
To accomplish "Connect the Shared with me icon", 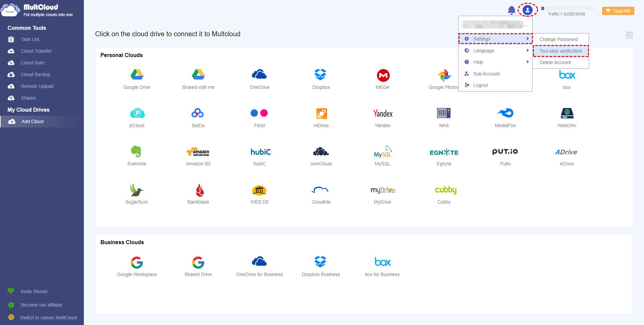I will click(198, 74).
